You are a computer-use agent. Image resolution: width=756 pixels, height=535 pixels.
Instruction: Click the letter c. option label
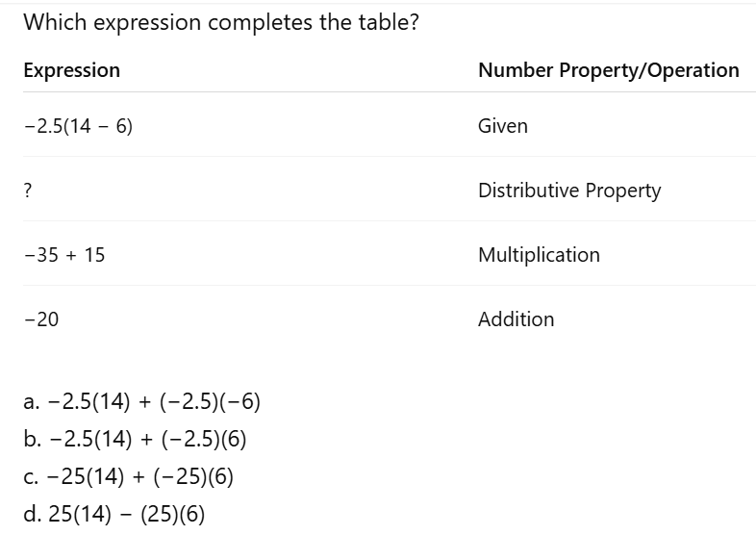[31, 477]
